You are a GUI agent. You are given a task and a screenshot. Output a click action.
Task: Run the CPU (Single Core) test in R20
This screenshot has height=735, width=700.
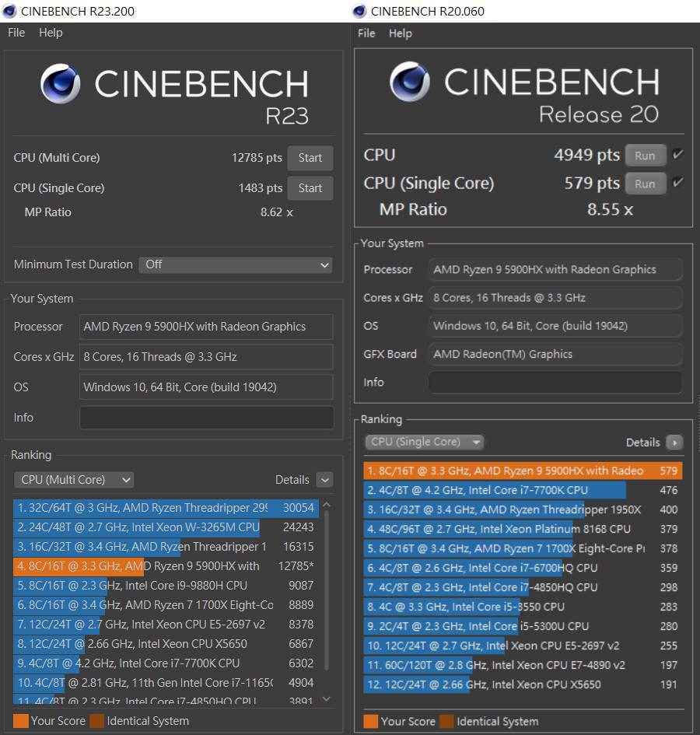tap(645, 184)
